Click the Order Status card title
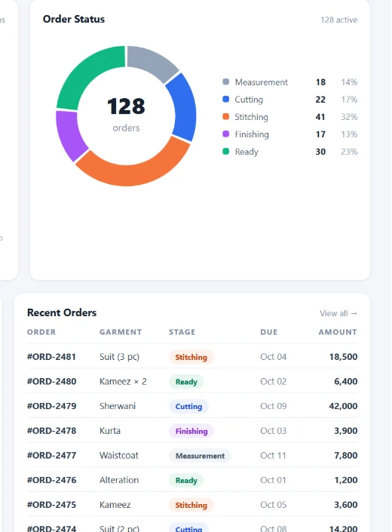Screen dimensions: 392x532 74,20
